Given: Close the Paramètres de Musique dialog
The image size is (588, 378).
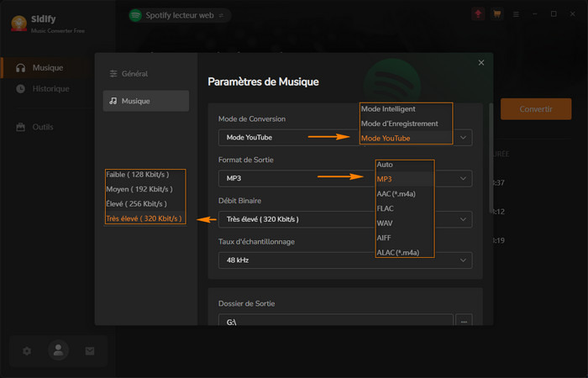Looking at the screenshot, I should coord(481,62).
